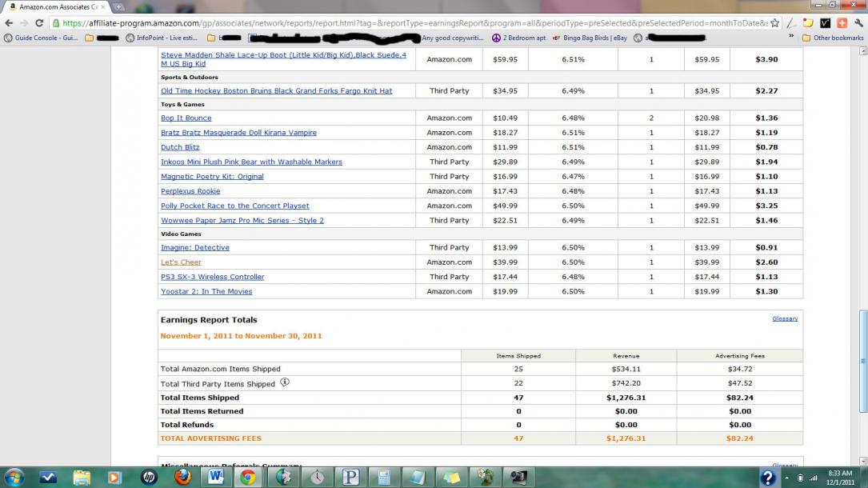Click the $82.24 Total Advertising Fees value
868x488 pixels.
coord(739,438)
